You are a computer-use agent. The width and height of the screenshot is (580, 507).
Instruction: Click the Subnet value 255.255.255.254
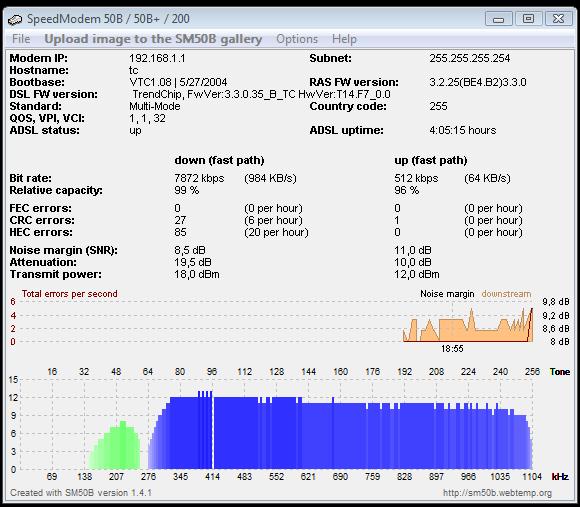469,58
